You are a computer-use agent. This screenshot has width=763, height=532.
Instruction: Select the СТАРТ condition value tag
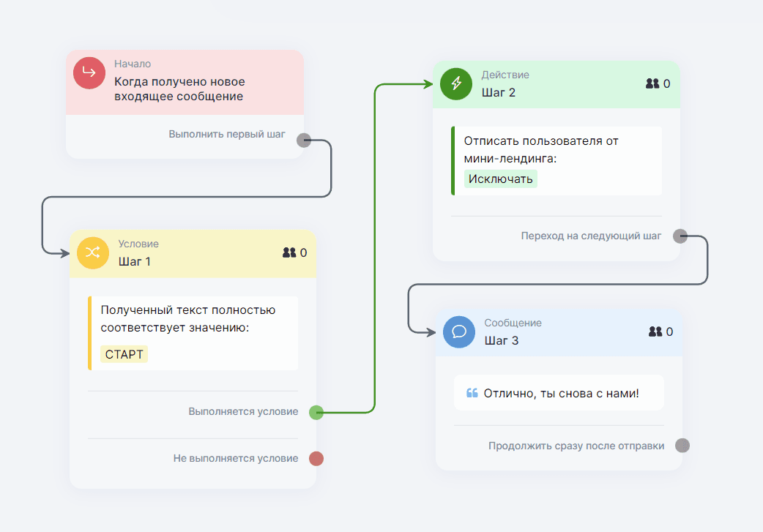(x=124, y=354)
